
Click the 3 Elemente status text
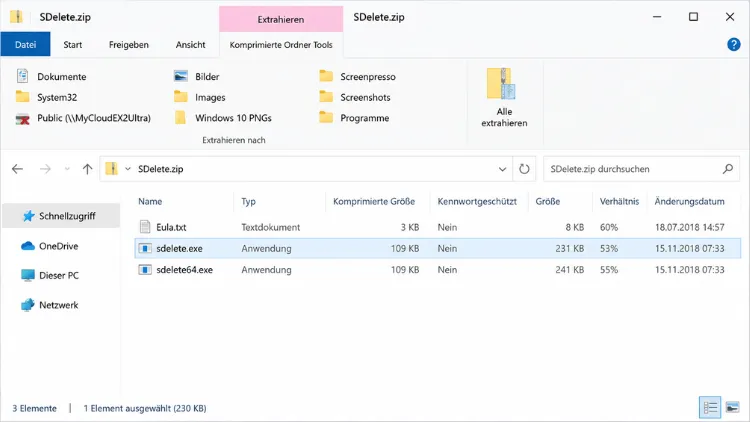pyautogui.click(x=34, y=408)
